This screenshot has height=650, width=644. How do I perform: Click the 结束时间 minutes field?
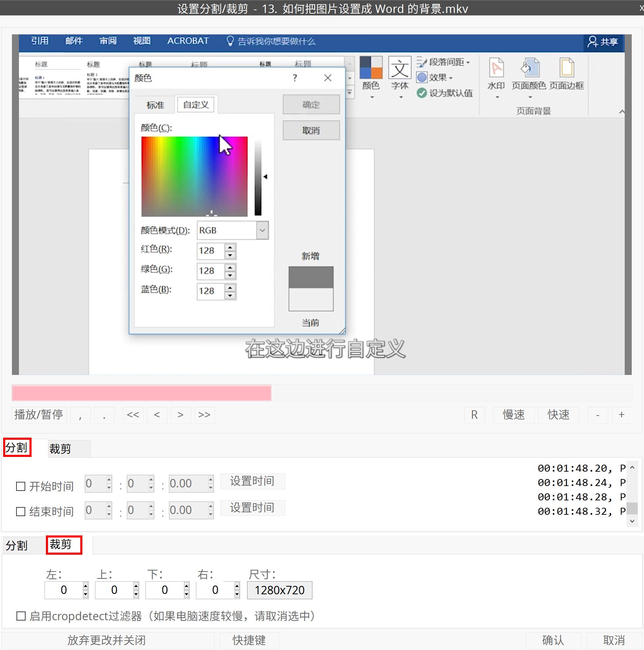[x=137, y=510]
